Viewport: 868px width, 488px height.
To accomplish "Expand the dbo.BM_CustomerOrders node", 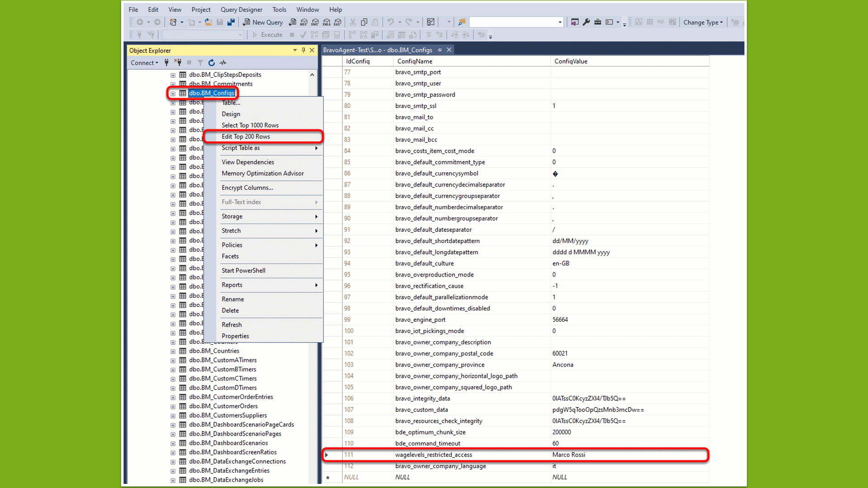I will pos(173,407).
